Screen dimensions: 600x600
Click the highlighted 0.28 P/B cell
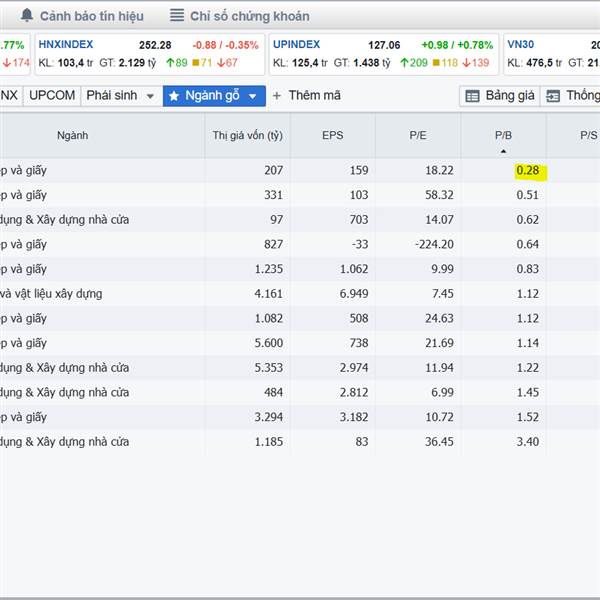tap(527, 171)
